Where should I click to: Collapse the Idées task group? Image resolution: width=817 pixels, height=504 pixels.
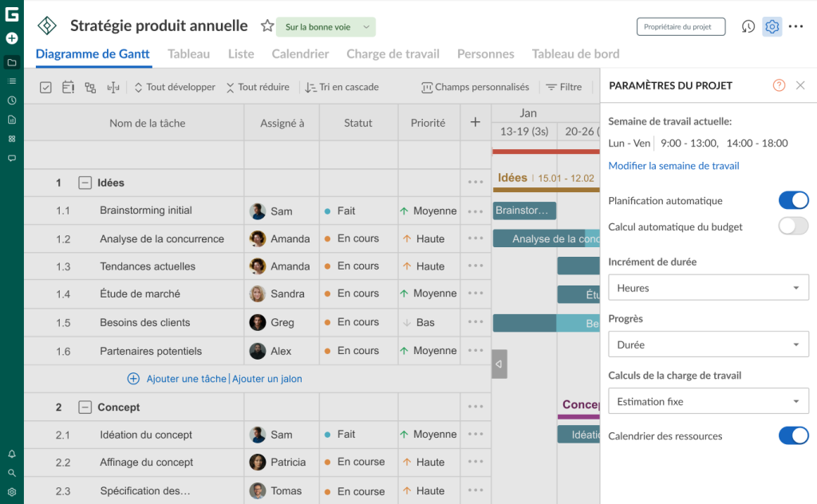(85, 183)
